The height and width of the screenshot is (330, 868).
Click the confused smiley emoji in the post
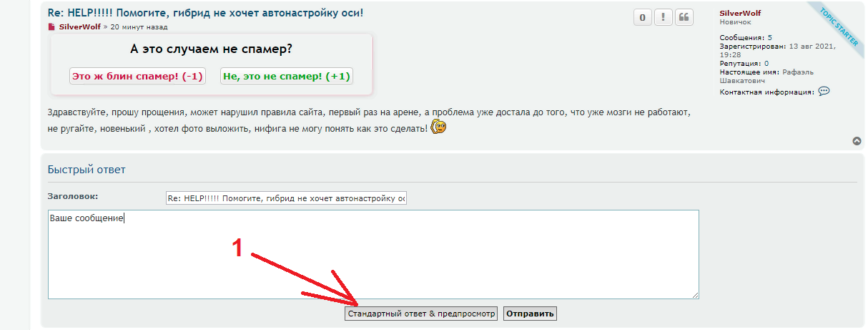point(439,127)
